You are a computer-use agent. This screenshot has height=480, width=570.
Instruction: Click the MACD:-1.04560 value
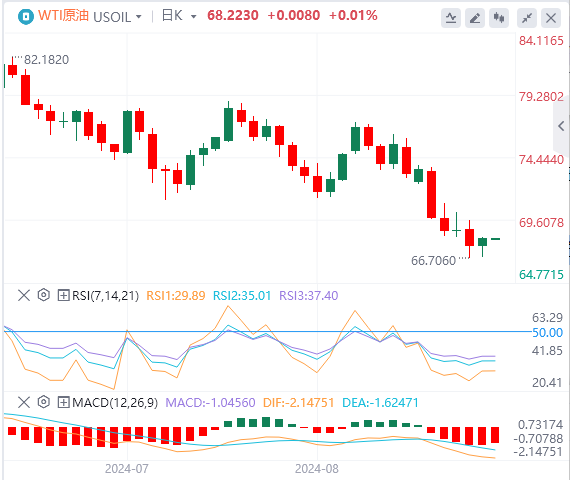tap(210, 403)
